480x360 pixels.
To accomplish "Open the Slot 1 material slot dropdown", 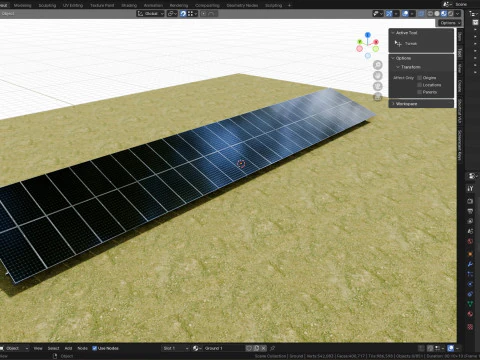I will (176, 348).
